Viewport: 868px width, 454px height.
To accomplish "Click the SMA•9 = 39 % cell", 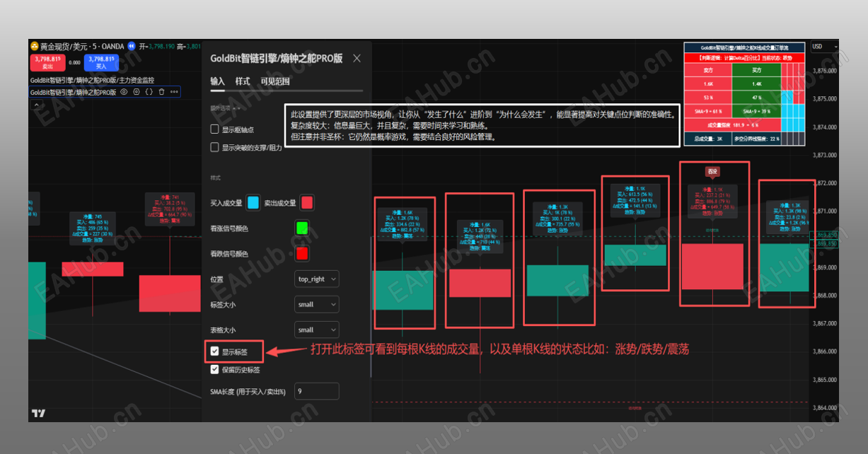I will click(x=757, y=111).
